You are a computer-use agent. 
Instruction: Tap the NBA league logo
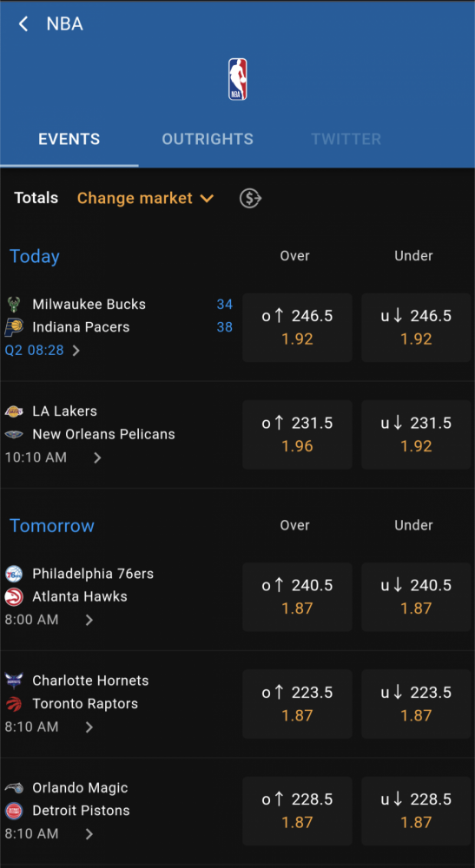coord(238,79)
